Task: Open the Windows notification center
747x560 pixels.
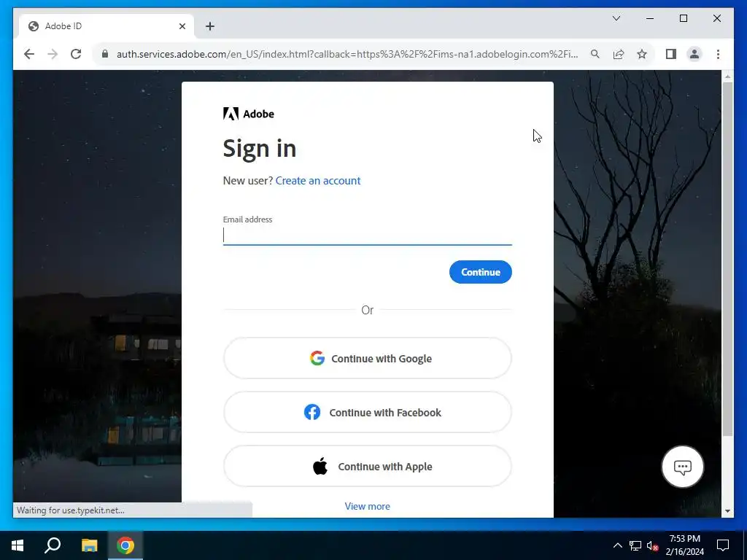Action: pyautogui.click(x=723, y=545)
